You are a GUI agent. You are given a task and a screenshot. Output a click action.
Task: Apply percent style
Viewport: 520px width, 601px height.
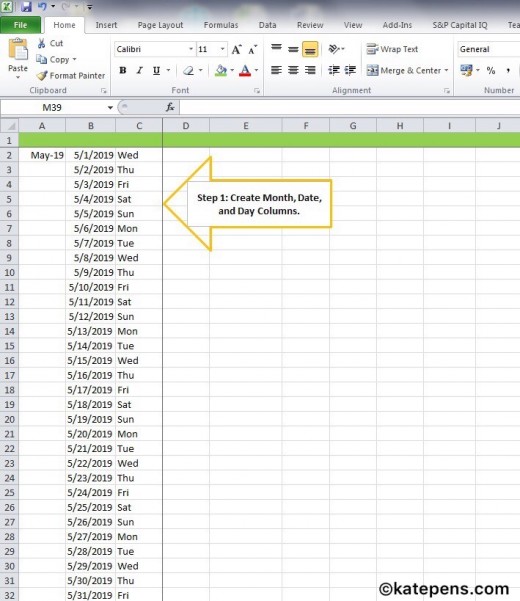click(490, 71)
